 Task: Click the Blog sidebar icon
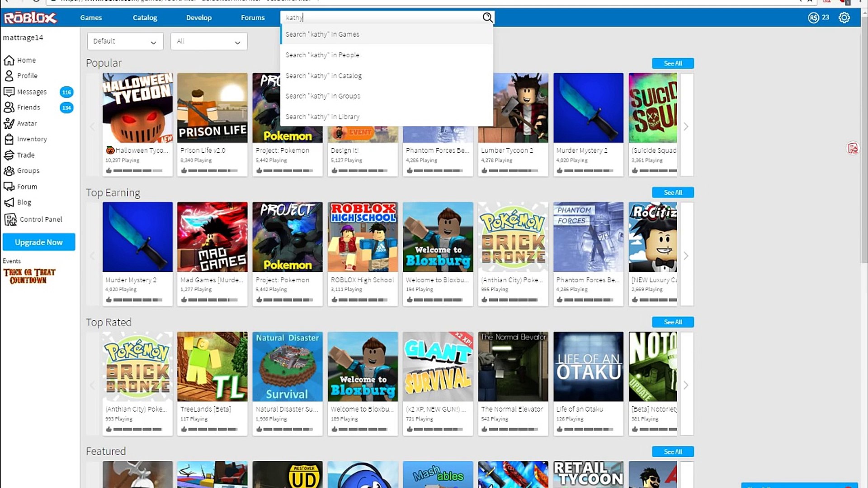coord(9,202)
